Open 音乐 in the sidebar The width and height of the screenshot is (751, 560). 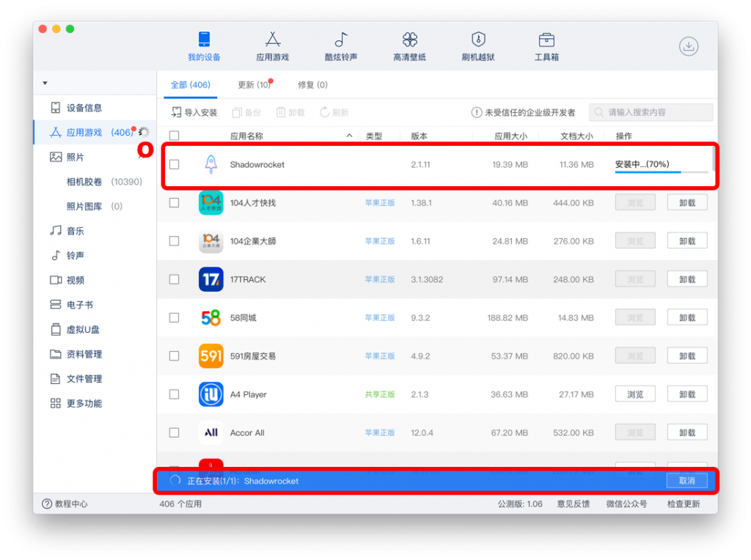(67, 231)
